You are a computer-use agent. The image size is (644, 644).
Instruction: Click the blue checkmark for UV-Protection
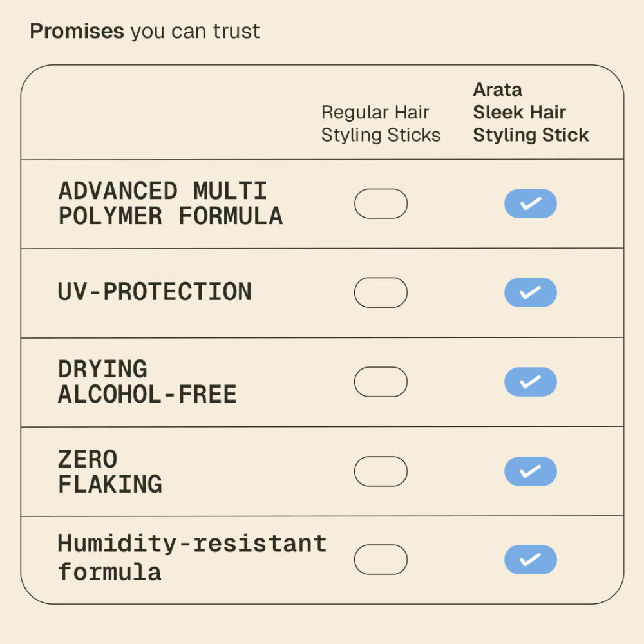click(530, 292)
